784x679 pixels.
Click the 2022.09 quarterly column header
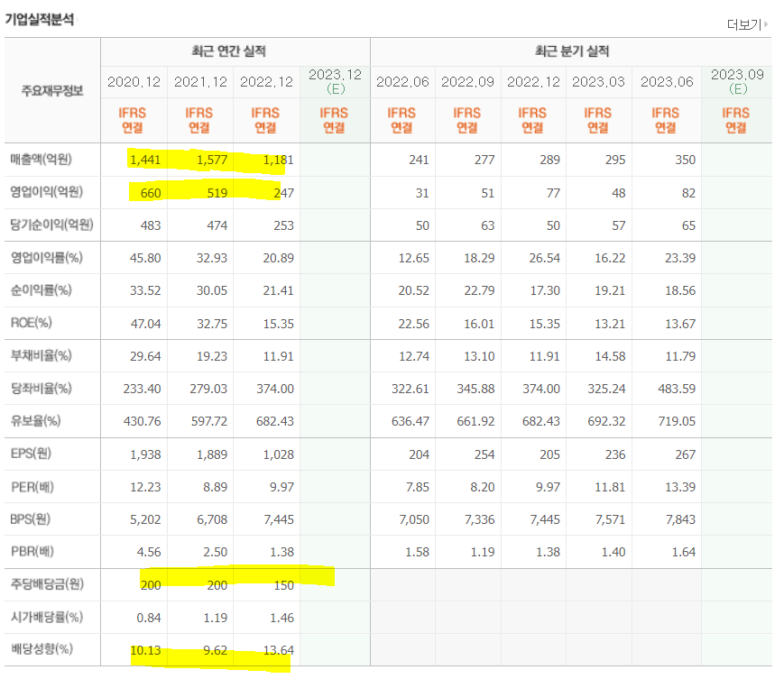point(467,82)
